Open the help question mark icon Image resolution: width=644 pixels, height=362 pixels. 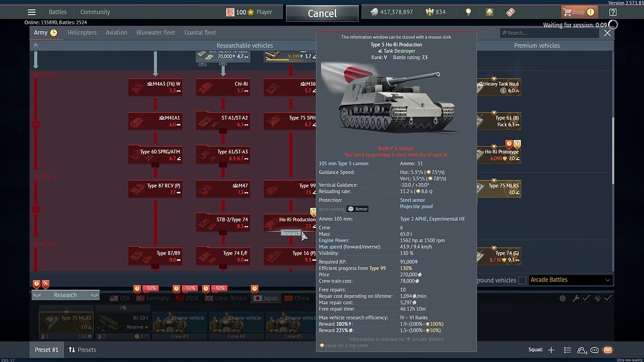click(x=613, y=12)
